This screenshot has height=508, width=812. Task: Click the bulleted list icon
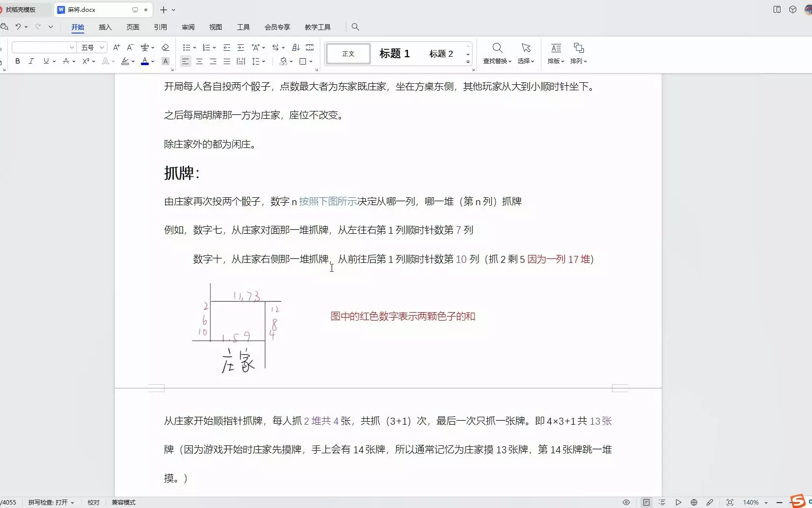pos(187,47)
